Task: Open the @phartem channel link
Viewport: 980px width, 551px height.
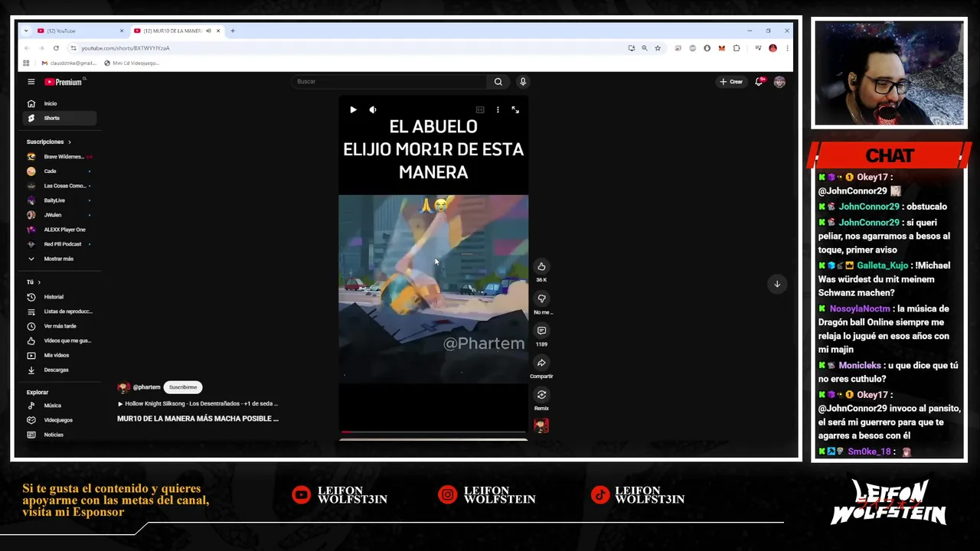Action: click(147, 387)
